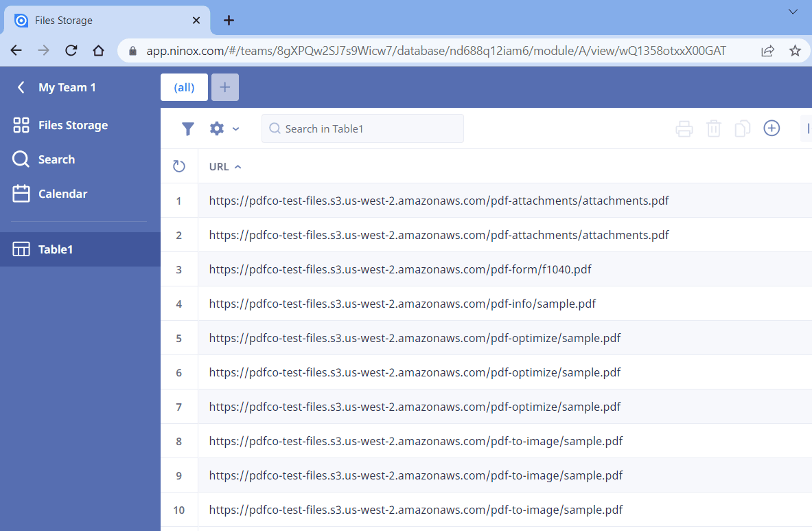Select row 2 attachments.pdf URL
The image size is (812, 531).
[439, 235]
